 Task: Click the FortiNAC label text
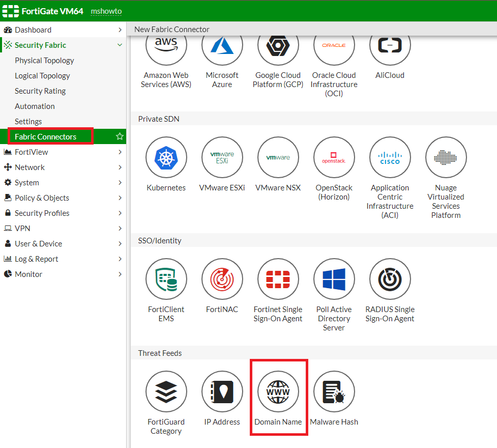click(222, 310)
